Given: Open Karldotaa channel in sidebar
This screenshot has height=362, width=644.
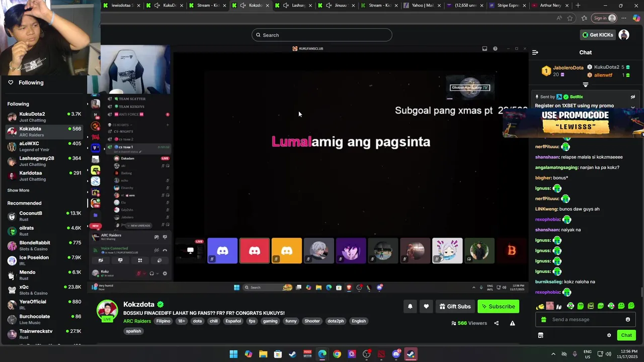Looking at the screenshot, I should 44,175.
